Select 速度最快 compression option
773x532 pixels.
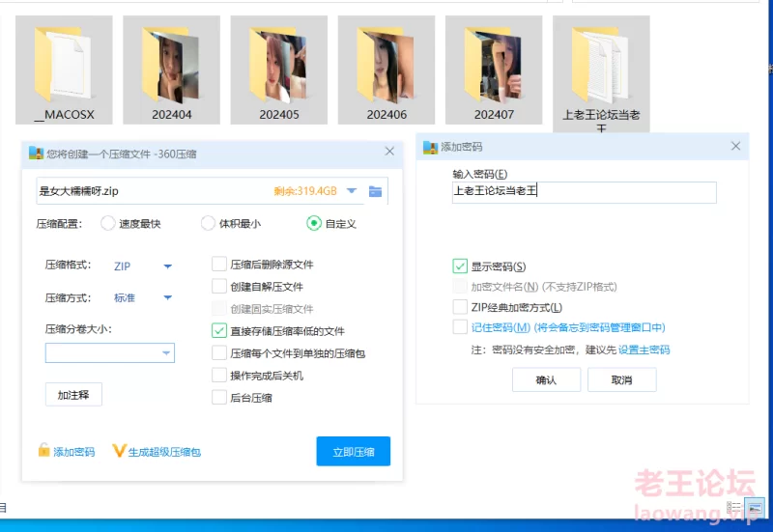pyautogui.click(x=108, y=224)
